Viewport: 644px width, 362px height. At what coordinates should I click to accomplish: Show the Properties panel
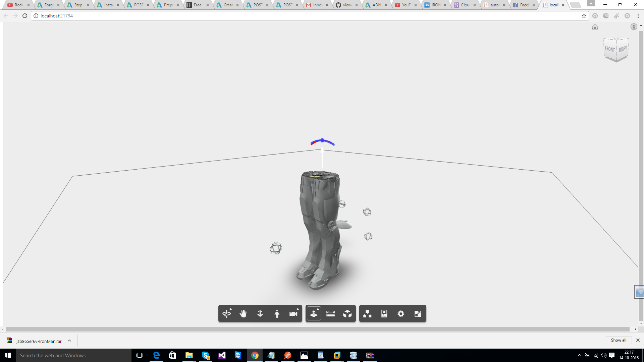pos(384,314)
